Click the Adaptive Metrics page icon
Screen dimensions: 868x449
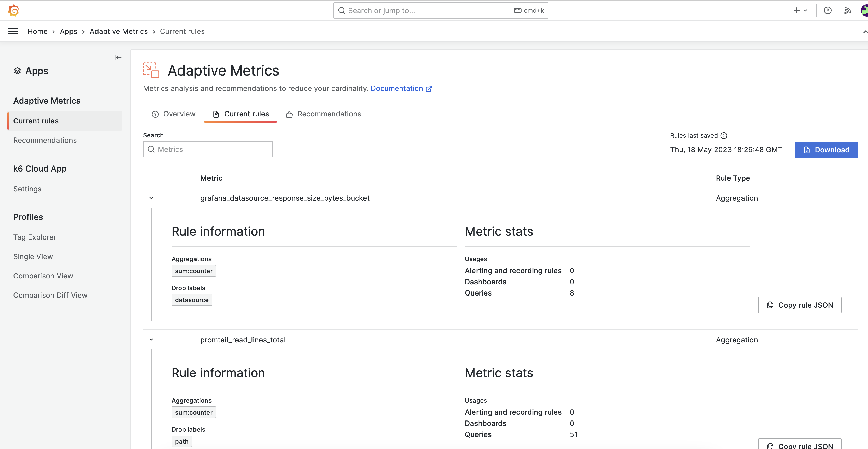click(151, 71)
